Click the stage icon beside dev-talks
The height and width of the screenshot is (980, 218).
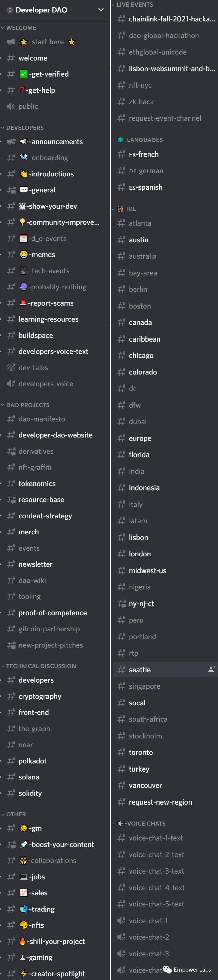[x=11, y=367]
